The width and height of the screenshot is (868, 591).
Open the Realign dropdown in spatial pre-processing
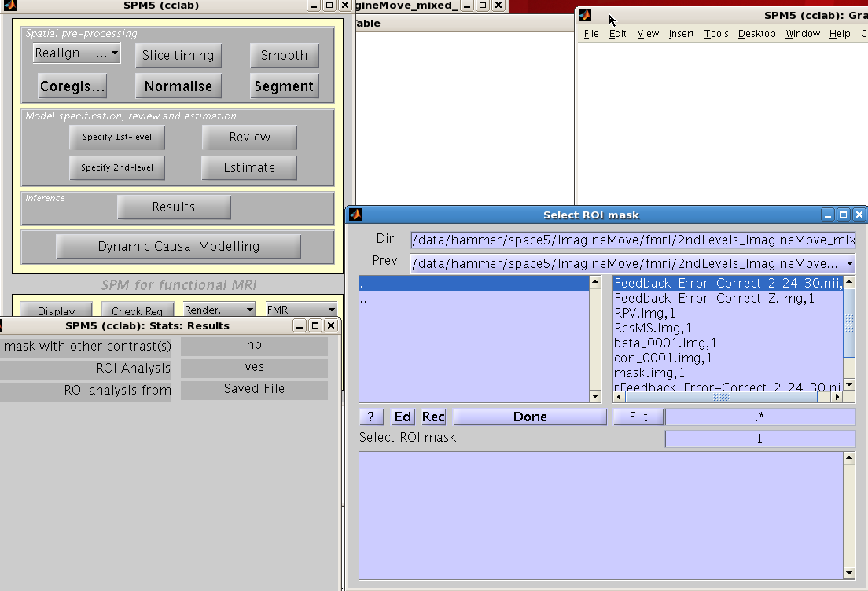click(x=76, y=53)
